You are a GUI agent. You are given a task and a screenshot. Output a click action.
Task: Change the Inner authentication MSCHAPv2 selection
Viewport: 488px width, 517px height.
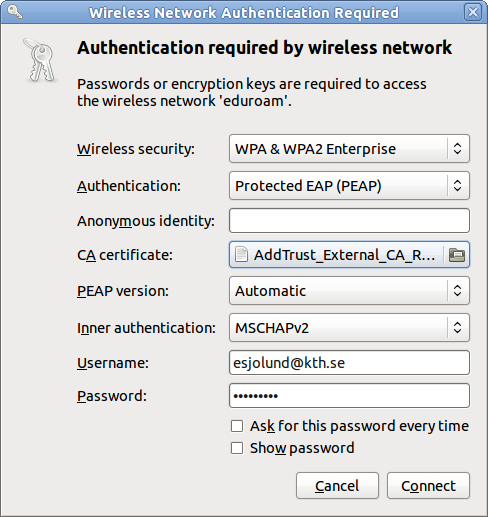349,328
